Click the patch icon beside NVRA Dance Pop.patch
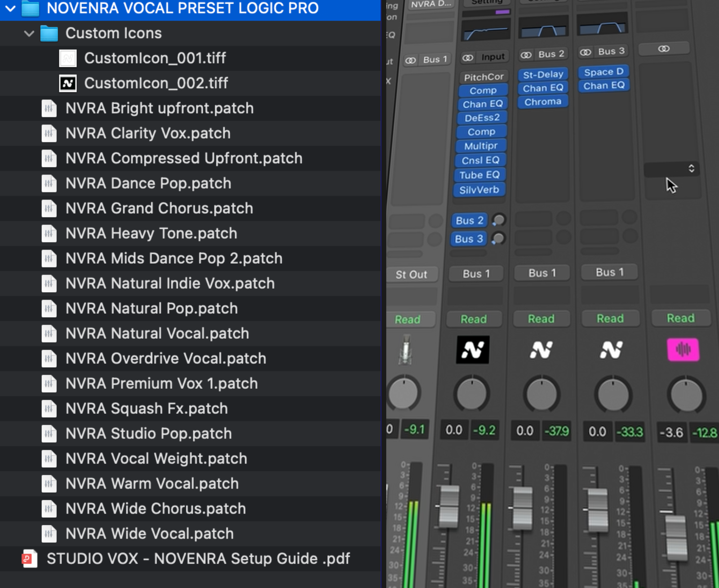This screenshot has height=588, width=719. [49, 183]
